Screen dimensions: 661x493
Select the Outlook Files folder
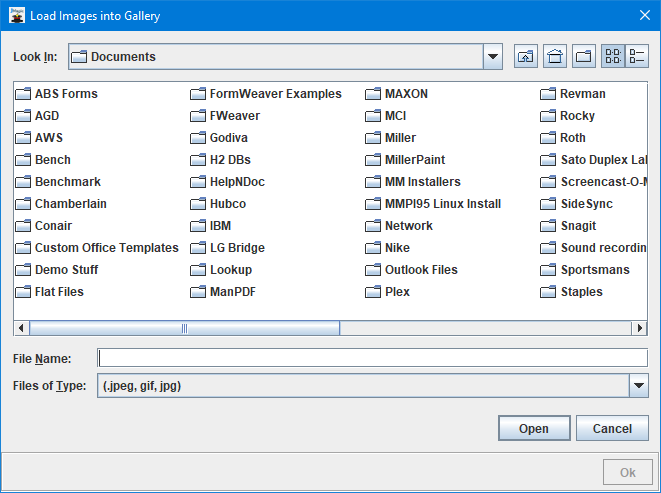(x=421, y=270)
